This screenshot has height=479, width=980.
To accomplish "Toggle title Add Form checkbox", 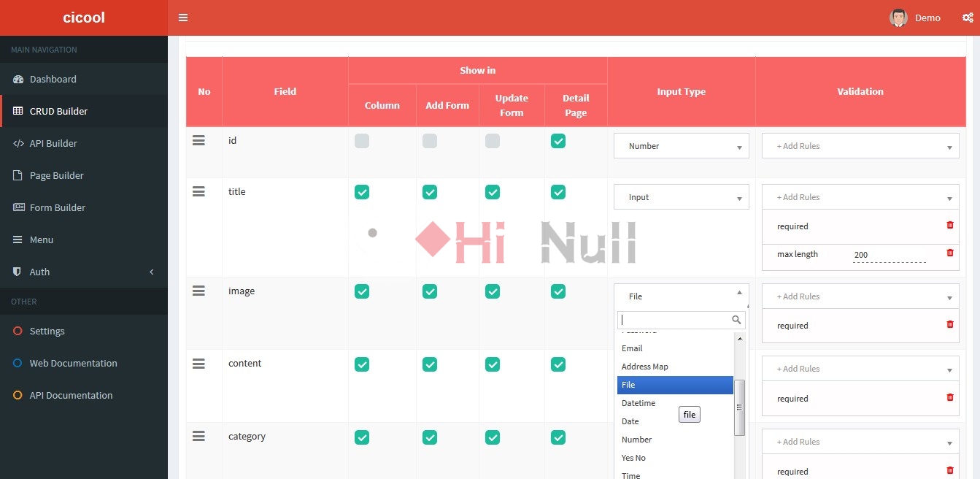I will click(x=430, y=192).
